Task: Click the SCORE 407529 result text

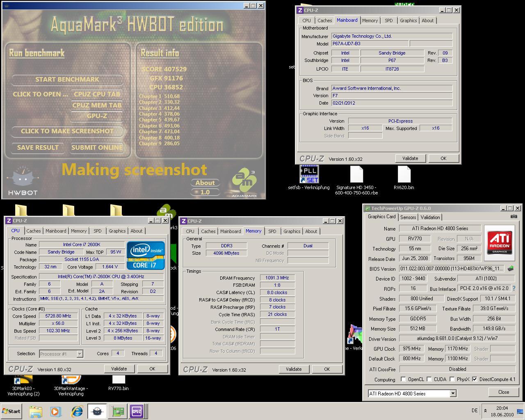Action: coord(164,69)
